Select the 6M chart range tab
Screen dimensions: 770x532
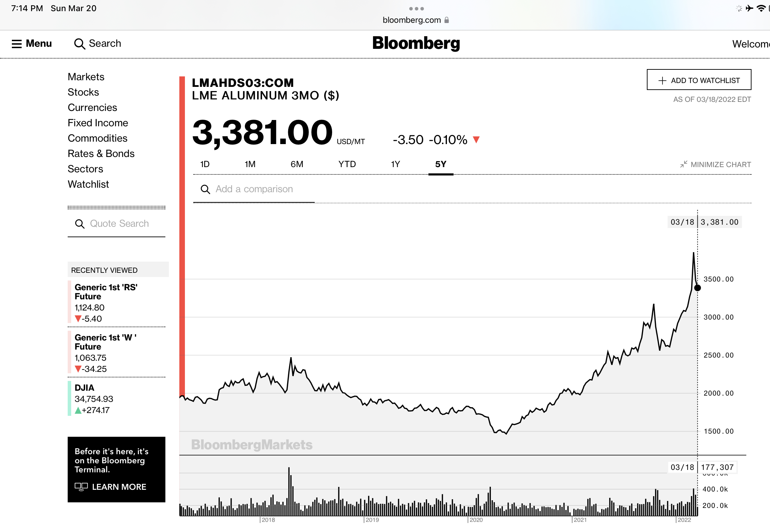click(x=297, y=164)
